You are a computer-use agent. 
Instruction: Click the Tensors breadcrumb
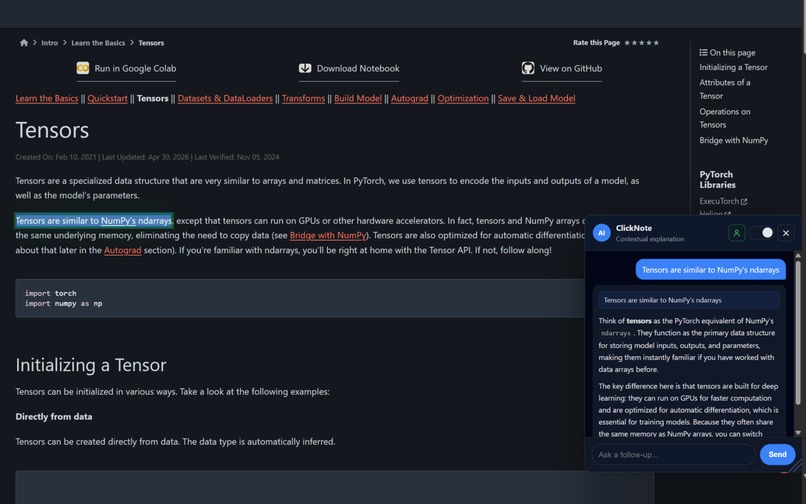[x=151, y=43]
